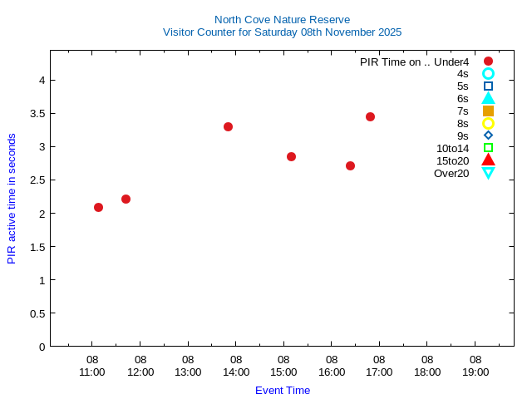Viewport: 532px width, 399px height.
Task: Click the blue square 5s legend marker
Action: 488,86
